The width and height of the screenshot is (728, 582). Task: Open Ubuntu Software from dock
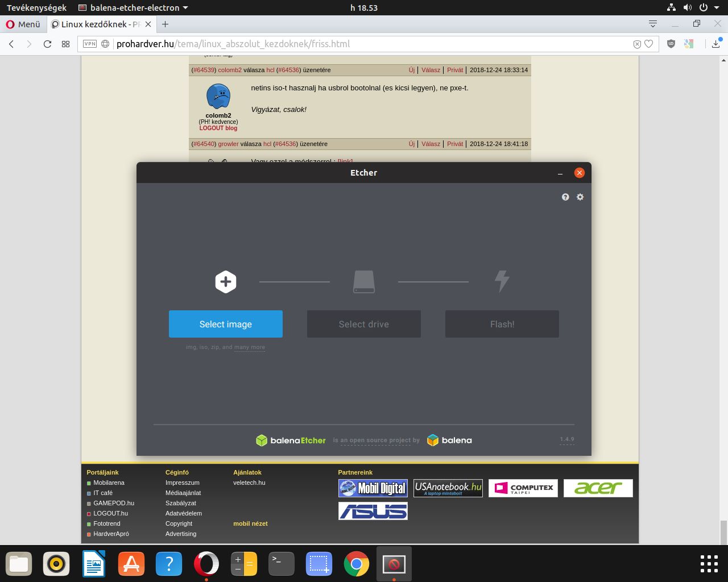(131, 564)
